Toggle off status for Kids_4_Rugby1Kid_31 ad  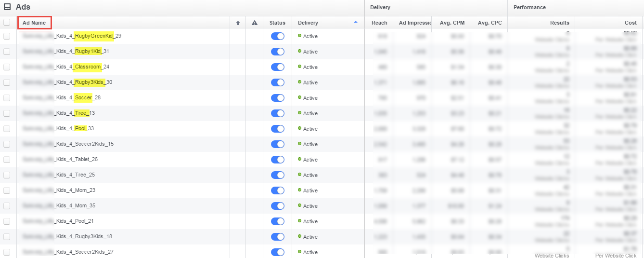click(x=278, y=52)
